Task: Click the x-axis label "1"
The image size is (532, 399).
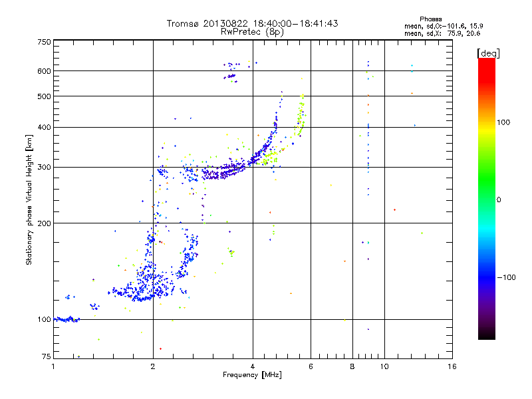Action: 53,366
